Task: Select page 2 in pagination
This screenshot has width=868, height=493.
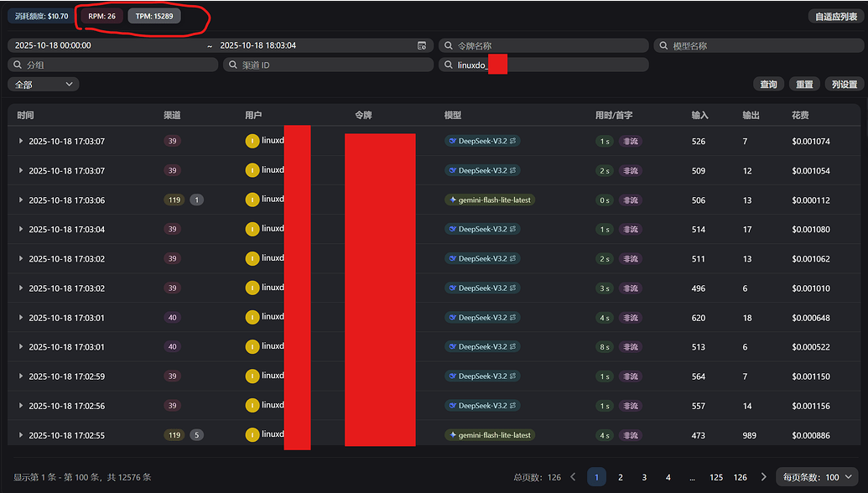Action: [x=621, y=477]
